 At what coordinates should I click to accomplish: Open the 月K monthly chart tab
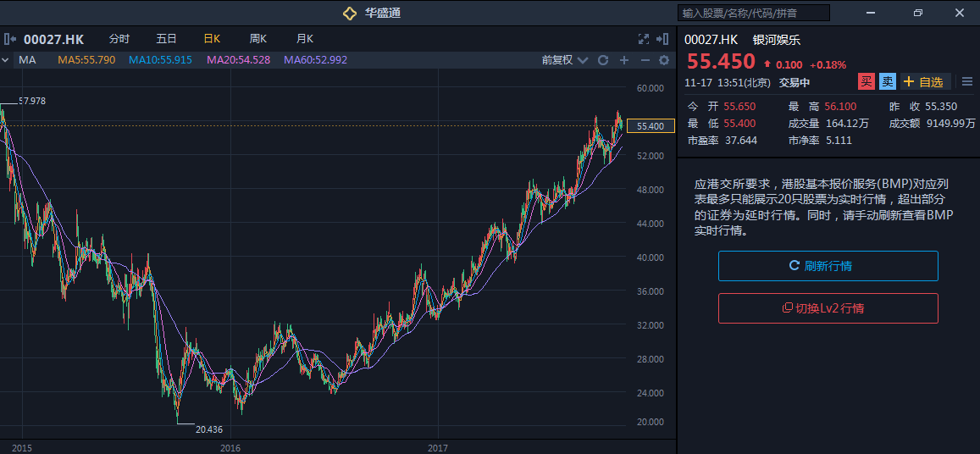pos(305,39)
